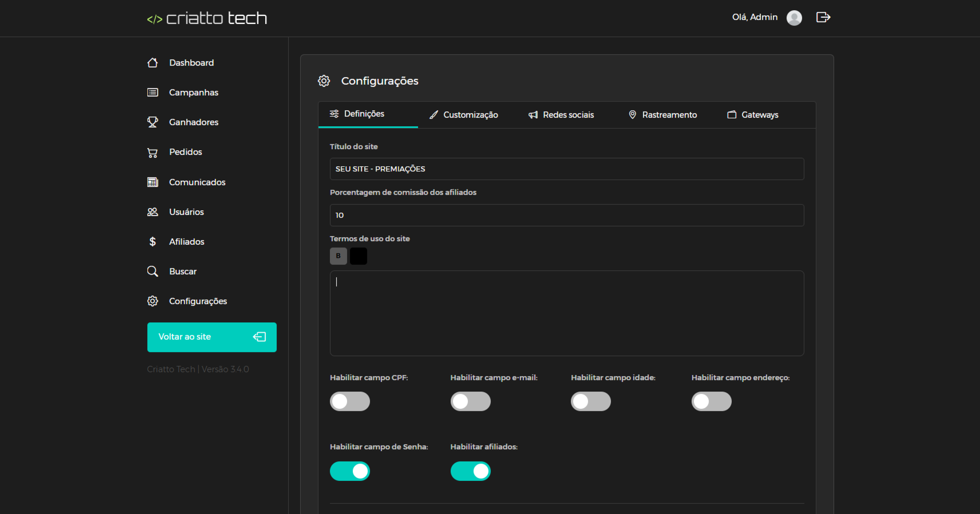Click the Rastreamento location pin icon
This screenshot has width=980, height=514.
click(x=632, y=115)
